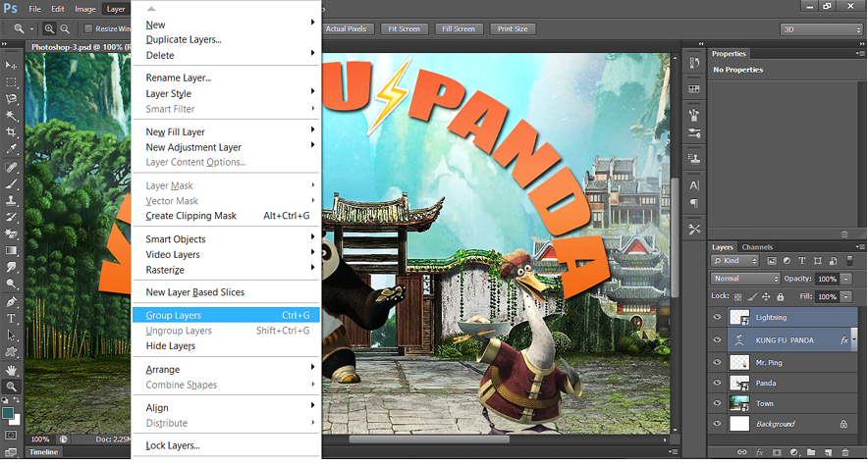This screenshot has width=868, height=465.
Task: Open Zoom tool preset picker arrow
Action: [31, 28]
